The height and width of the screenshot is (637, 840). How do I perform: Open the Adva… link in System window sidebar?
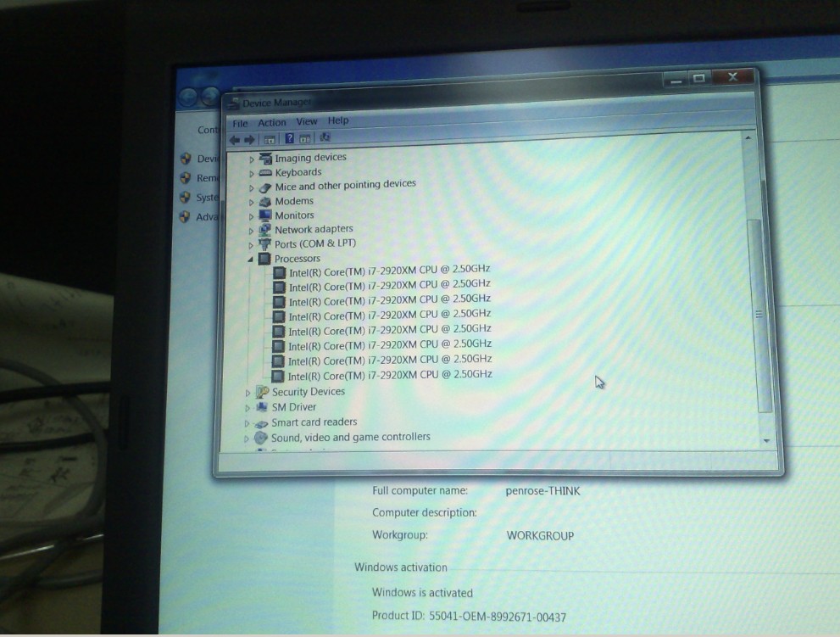[x=208, y=216]
